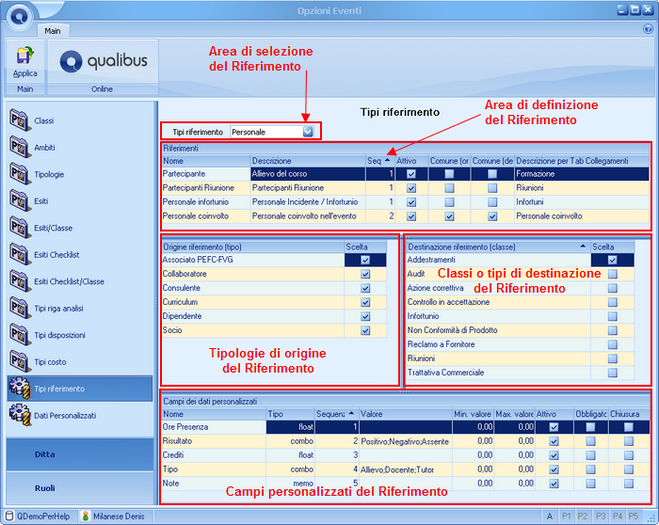Open the Ditta section button
Screen dimensions: 659x525
(x=80, y=454)
